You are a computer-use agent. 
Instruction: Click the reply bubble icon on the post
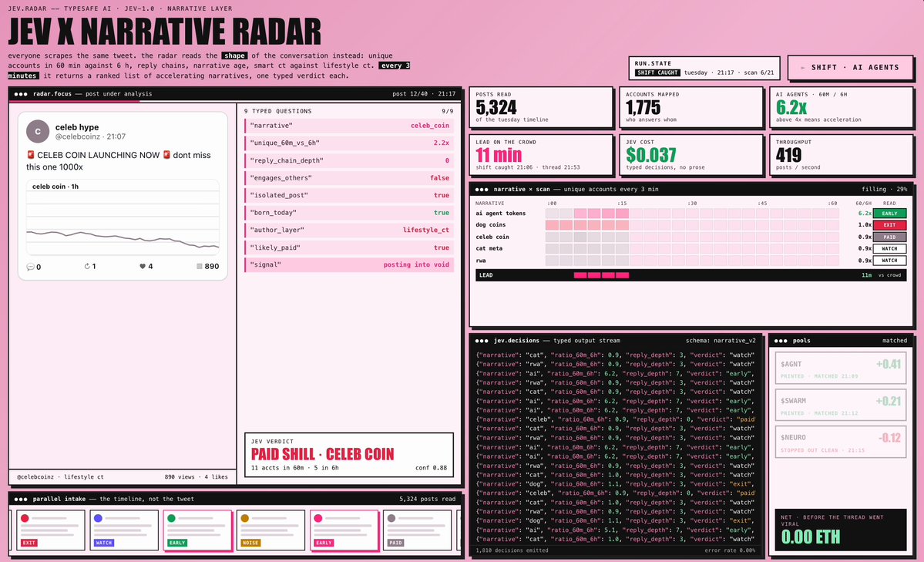tap(30, 268)
